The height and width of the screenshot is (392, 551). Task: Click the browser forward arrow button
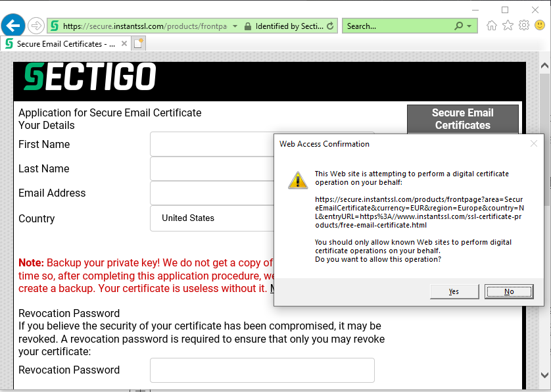click(36, 26)
